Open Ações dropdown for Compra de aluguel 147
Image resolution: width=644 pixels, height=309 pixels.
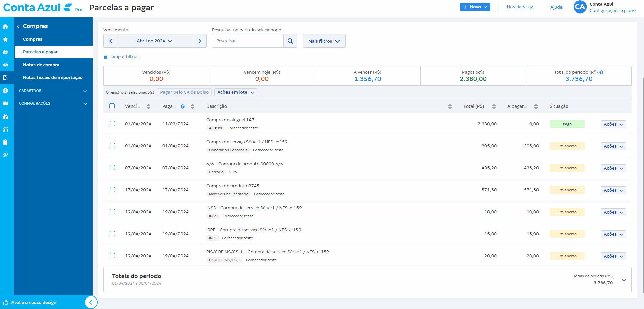(x=613, y=124)
